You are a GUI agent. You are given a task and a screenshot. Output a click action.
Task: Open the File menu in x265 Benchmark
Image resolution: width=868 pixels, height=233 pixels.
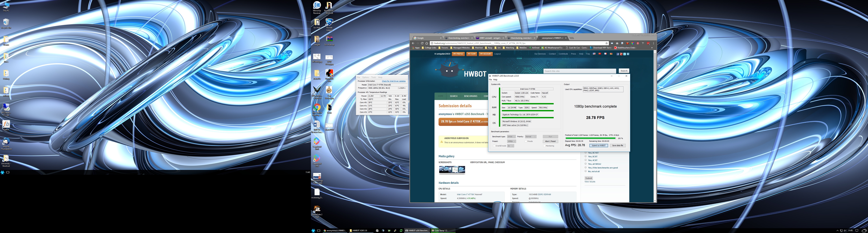(490, 79)
